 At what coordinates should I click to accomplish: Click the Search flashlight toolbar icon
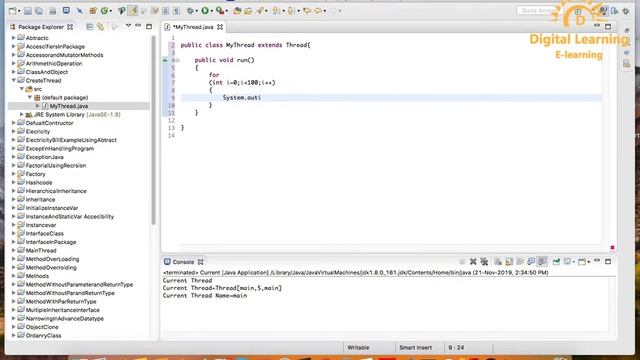tap(260, 11)
